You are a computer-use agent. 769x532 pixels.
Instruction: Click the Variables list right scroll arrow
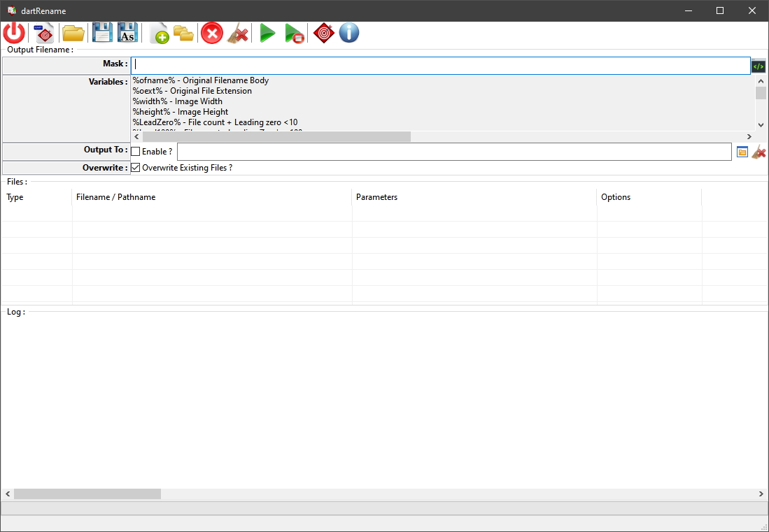749,137
